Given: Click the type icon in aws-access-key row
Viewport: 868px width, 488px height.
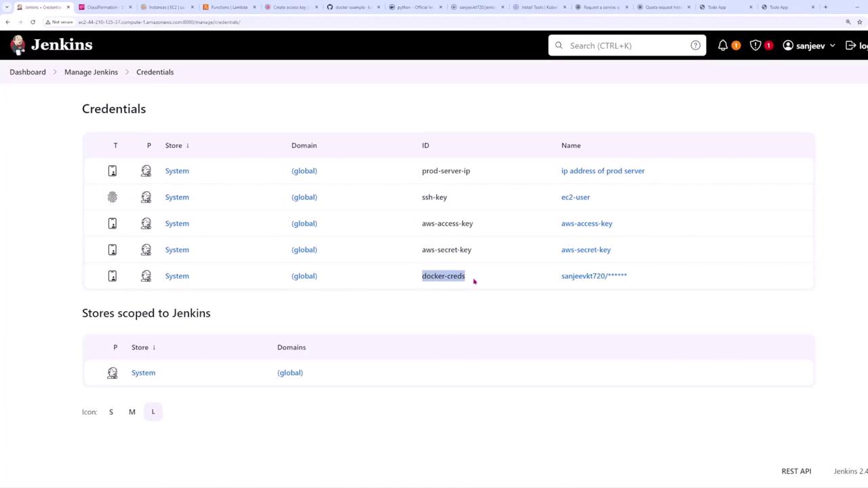Looking at the screenshot, I should 113,224.
